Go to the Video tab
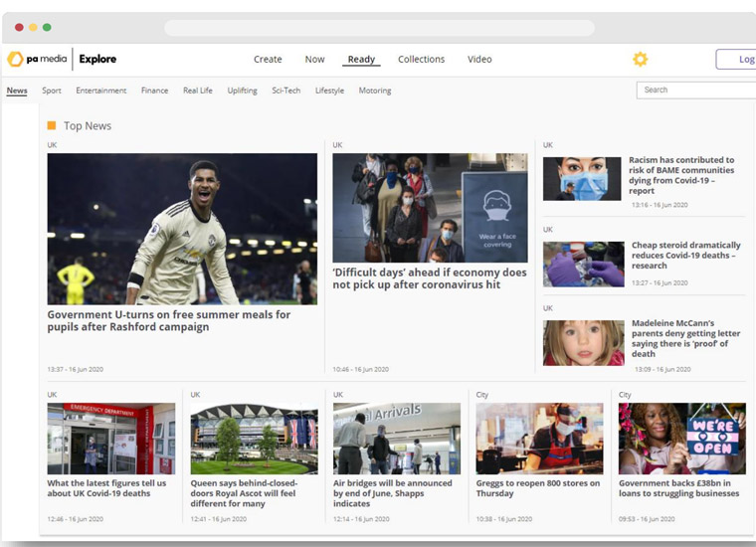The image size is (756, 547). tap(479, 59)
